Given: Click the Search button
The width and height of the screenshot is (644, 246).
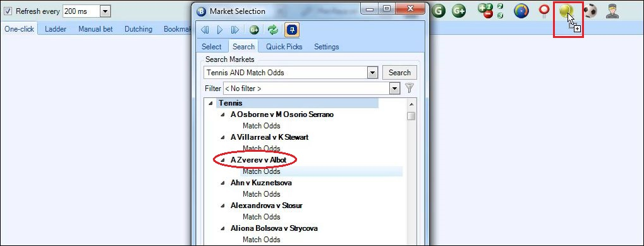Looking at the screenshot, I should click(x=399, y=72).
